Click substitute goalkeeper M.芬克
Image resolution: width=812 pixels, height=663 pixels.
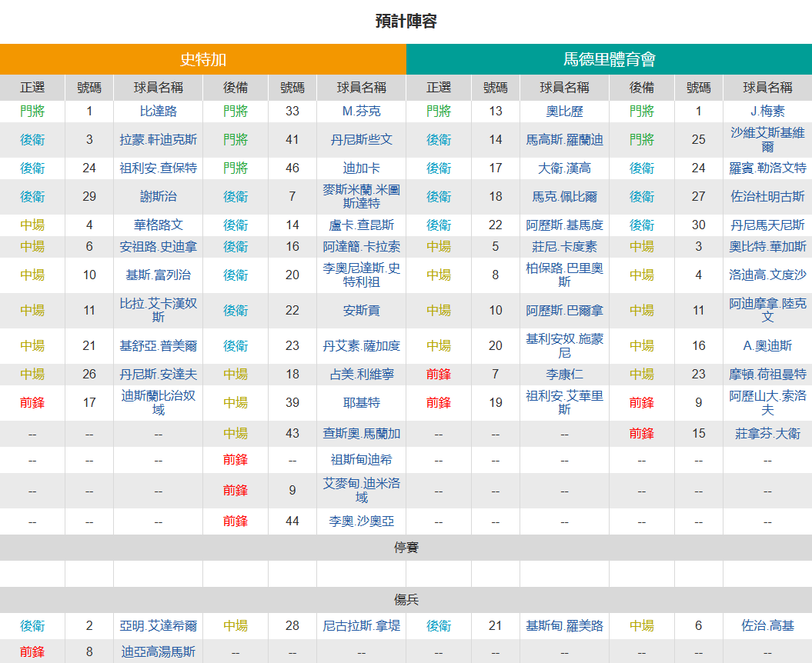[x=362, y=112]
